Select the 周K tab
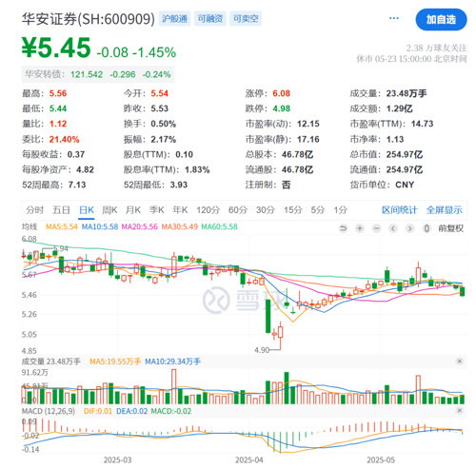The height and width of the screenshot is (469, 476). 109,210
